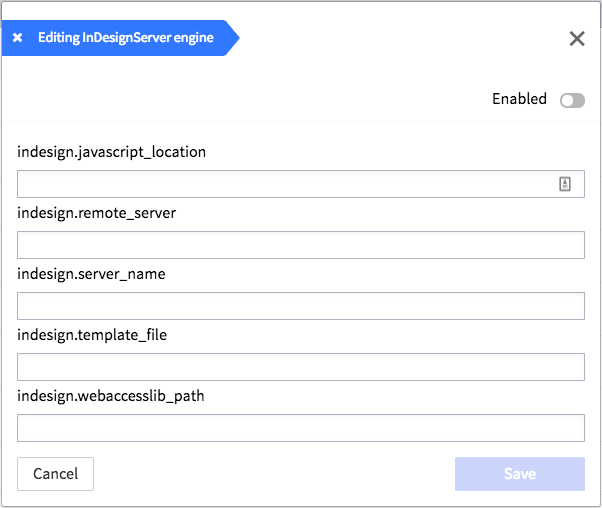This screenshot has height=508, width=602.
Task: Click the Enabled label text
Action: pyautogui.click(x=519, y=99)
